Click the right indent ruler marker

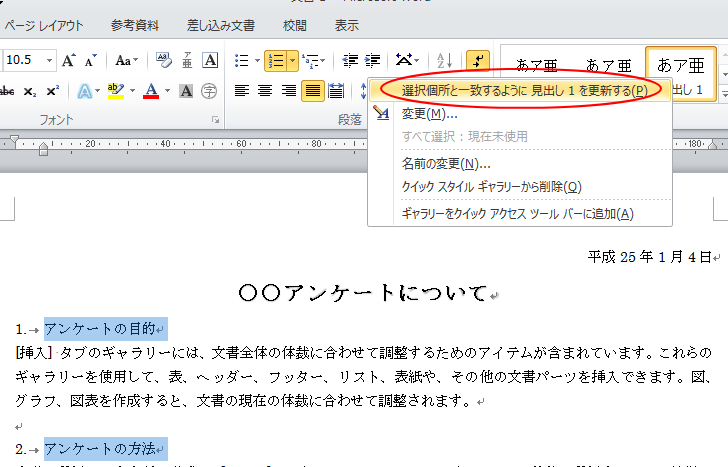[x=713, y=145]
